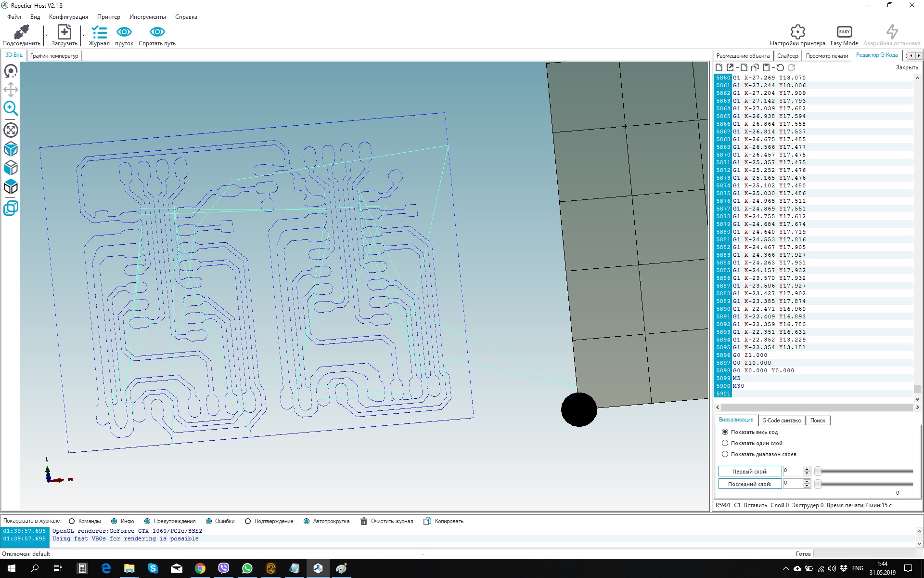Image resolution: width=924 pixels, height=578 pixels.
Task: Open dropdown arrow next to Загрузить
Action: pos(83,35)
